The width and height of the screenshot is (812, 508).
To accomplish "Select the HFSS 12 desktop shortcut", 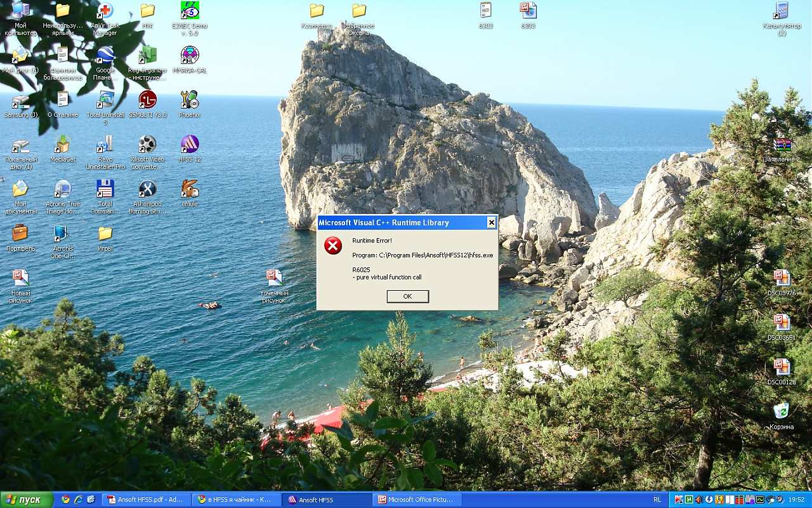I will tap(189, 149).
